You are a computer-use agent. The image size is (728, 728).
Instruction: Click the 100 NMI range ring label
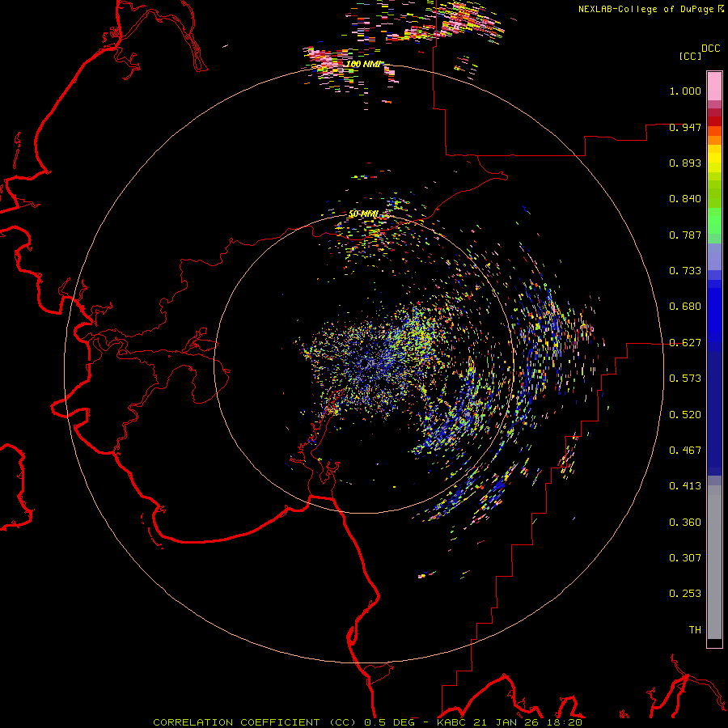click(x=363, y=64)
